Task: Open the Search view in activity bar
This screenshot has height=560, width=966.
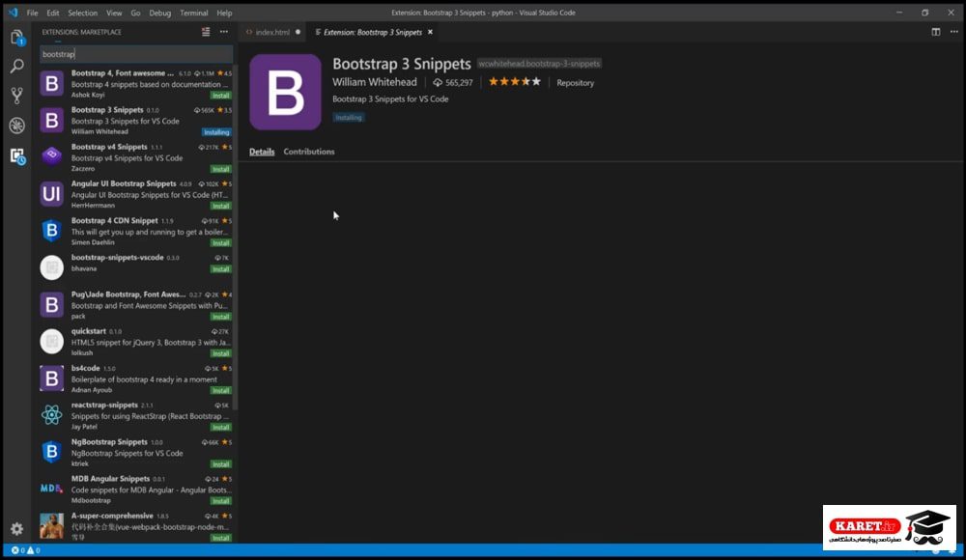Action: click(x=17, y=66)
